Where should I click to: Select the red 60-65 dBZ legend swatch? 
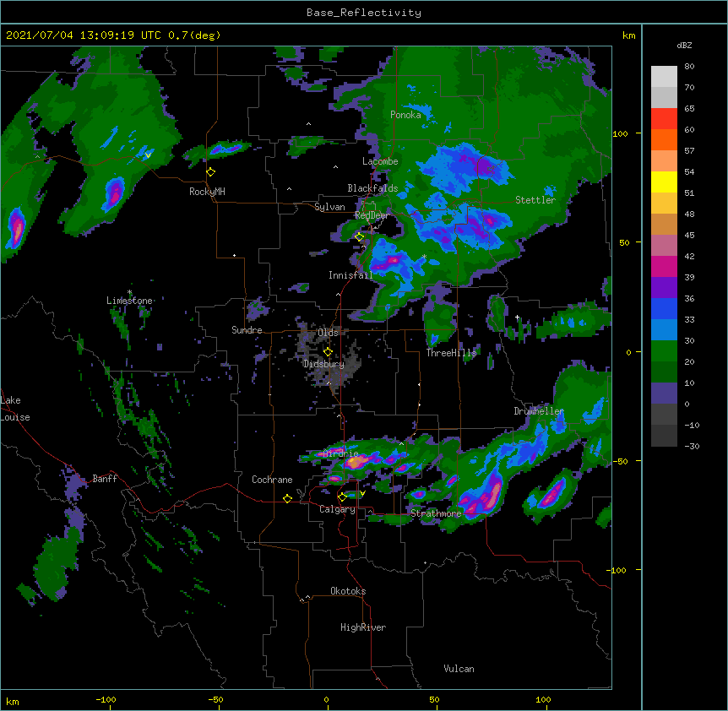664,119
